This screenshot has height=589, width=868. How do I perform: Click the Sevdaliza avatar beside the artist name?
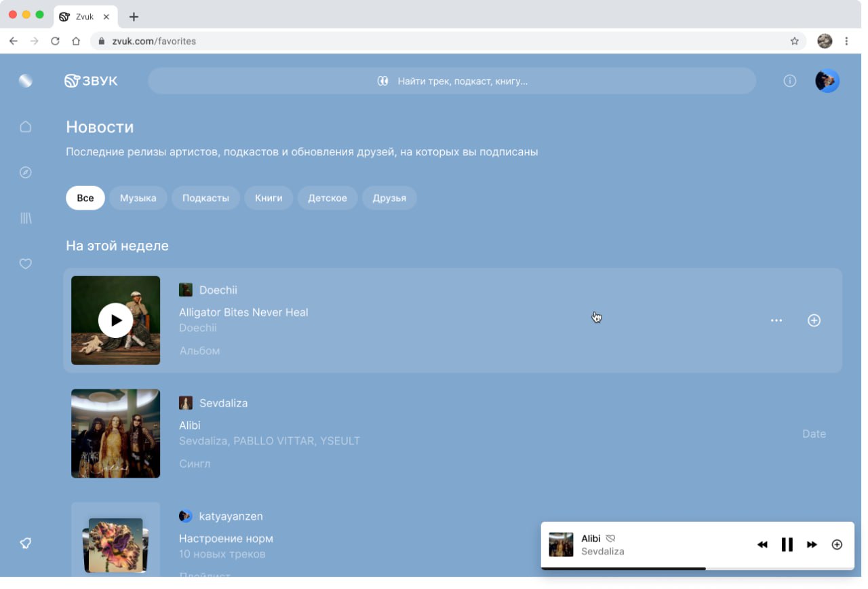point(186,403)
